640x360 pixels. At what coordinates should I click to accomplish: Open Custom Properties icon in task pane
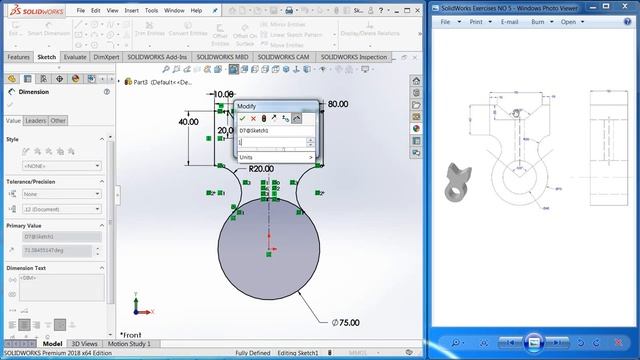click(416, 141)
